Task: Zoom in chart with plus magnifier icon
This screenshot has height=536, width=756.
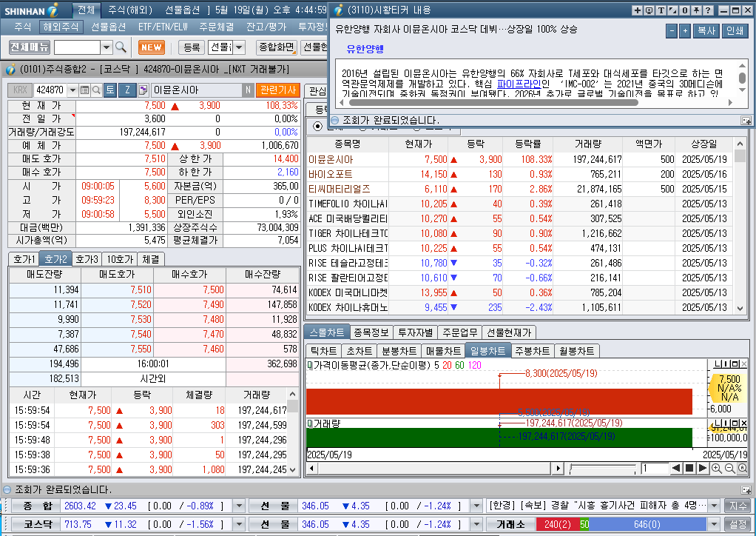Action: [x=717, y=468]
